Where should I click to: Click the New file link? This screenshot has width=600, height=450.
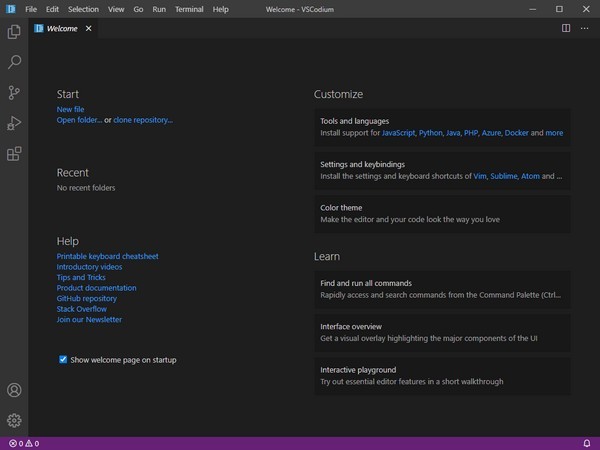point(70,109)
